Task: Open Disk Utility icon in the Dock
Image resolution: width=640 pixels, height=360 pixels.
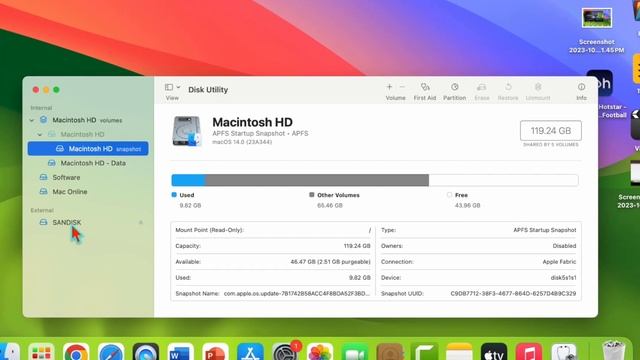Action: point(564,353)
